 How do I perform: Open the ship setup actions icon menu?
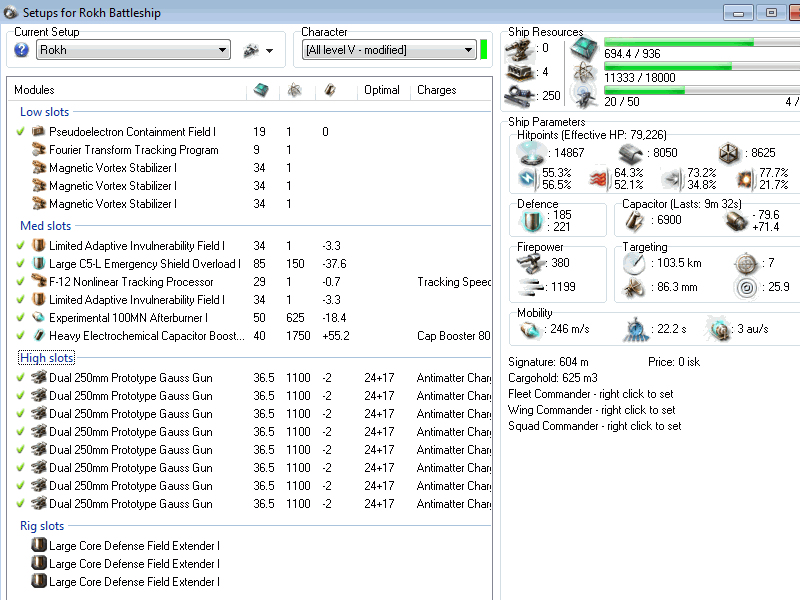pos(258,51)
